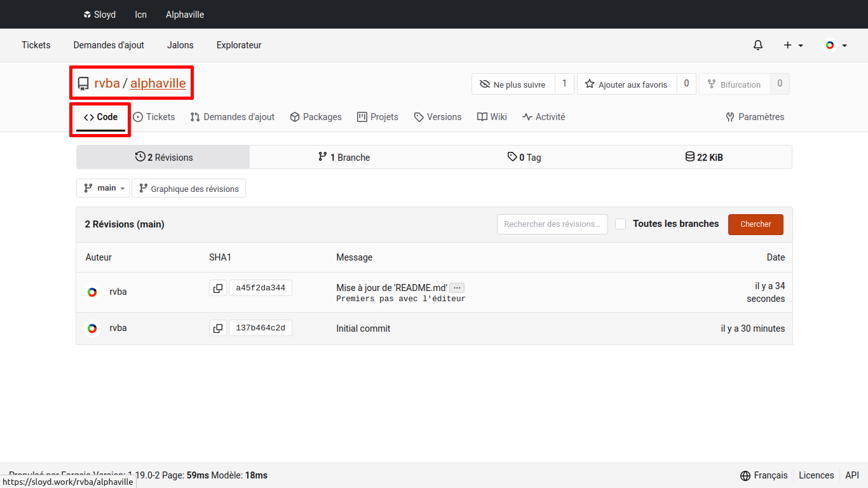Copy SHA1 of commit 137b464c2d

(218, 329)
